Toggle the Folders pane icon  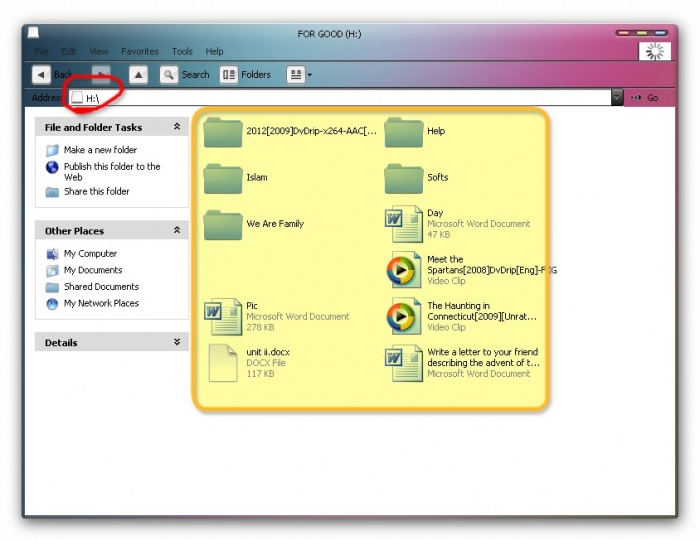[x=229, y=75]
